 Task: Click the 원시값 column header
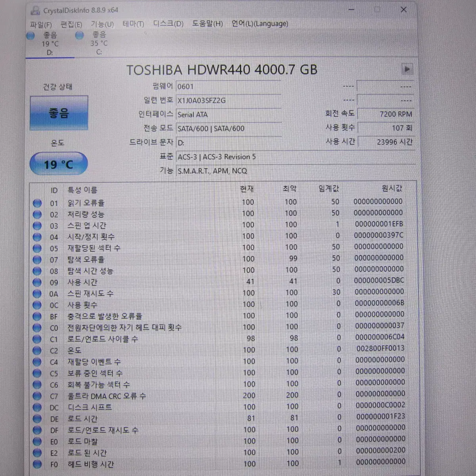pyautogui.click(x=392, y=188)
